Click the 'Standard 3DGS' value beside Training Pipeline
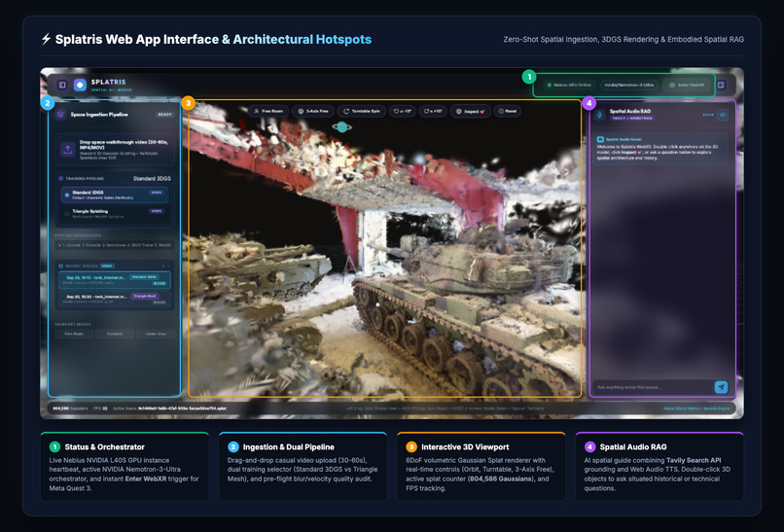This screenshot has height=532, width=784. pyautogui.click(x=152, y=179)
